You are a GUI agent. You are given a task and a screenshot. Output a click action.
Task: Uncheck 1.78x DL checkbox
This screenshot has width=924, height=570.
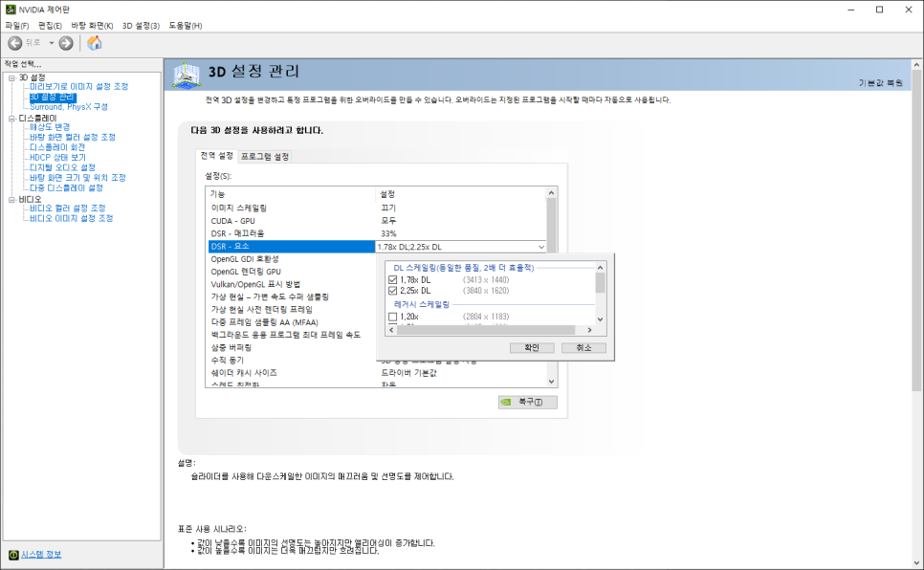tap(393, 280)
